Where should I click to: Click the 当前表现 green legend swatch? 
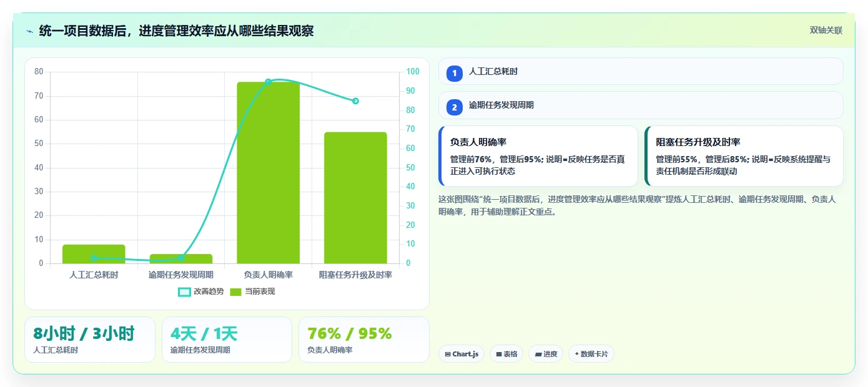click(x=236, y=291)
